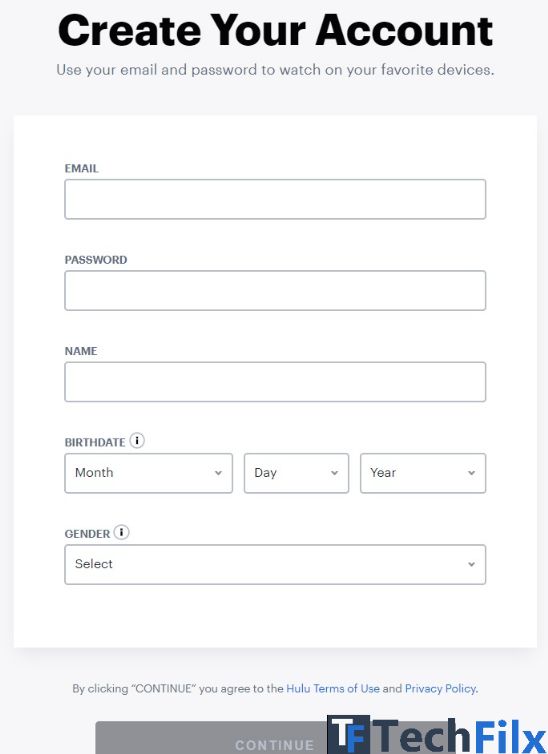Open the Hulu Terms of Use link
This screenshot has width=548, height=754.
[x=333, y=689]
